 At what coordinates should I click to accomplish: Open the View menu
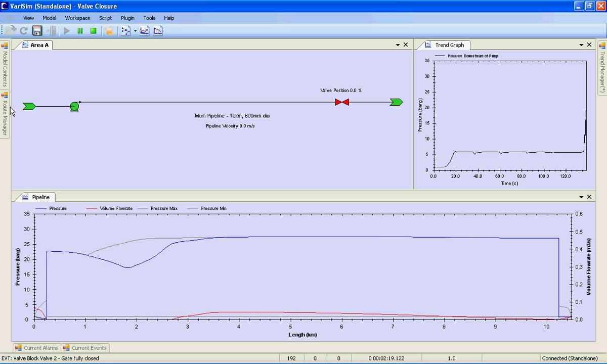(x=28, y=18)
